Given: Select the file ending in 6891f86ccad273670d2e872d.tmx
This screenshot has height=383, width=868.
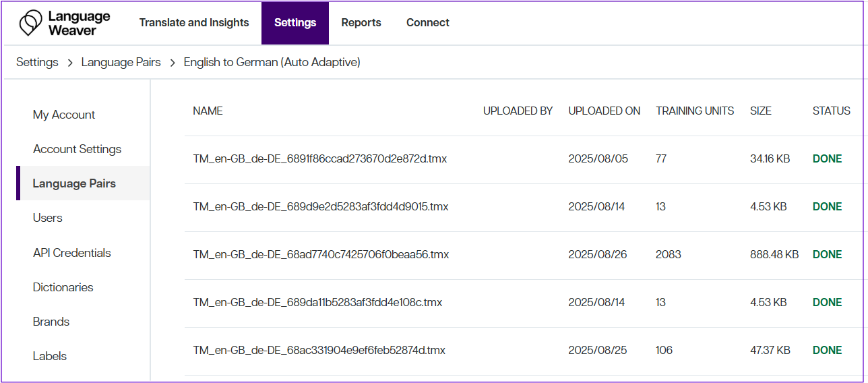Looking at the screenshot, I should click(320, 159).
